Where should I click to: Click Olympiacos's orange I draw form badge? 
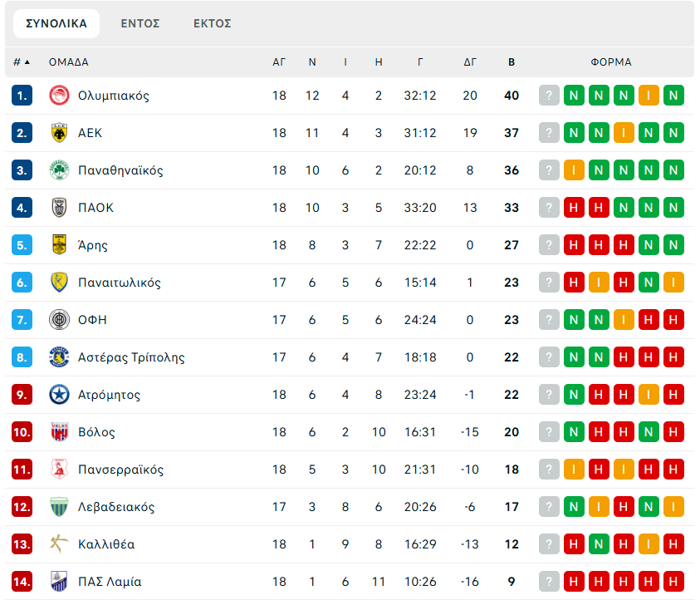point(649,96)
